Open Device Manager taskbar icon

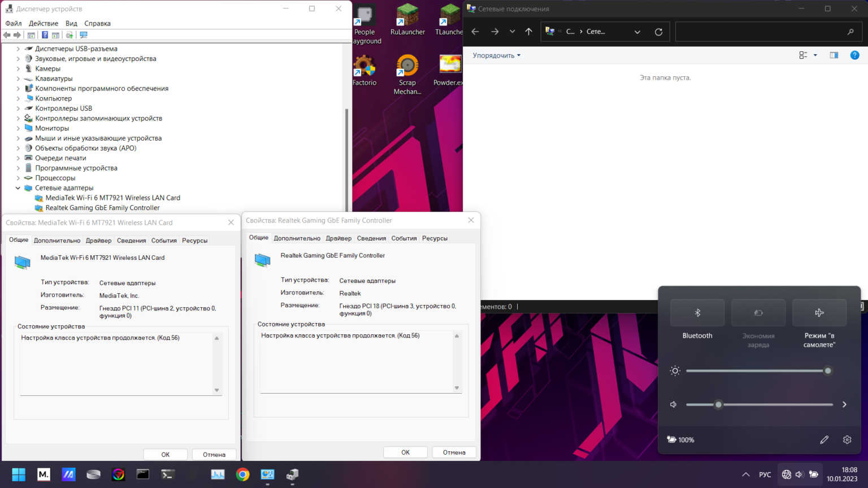292,474
